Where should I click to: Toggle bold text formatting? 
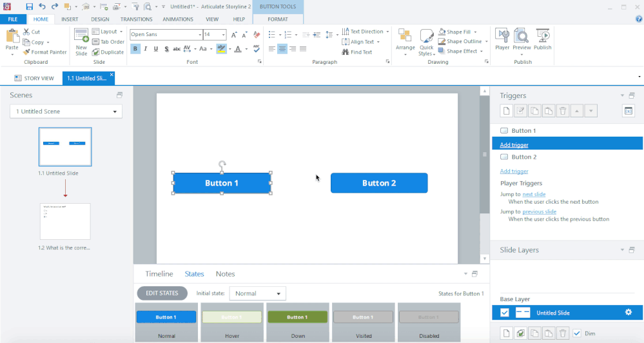click(x=135, y=49)
